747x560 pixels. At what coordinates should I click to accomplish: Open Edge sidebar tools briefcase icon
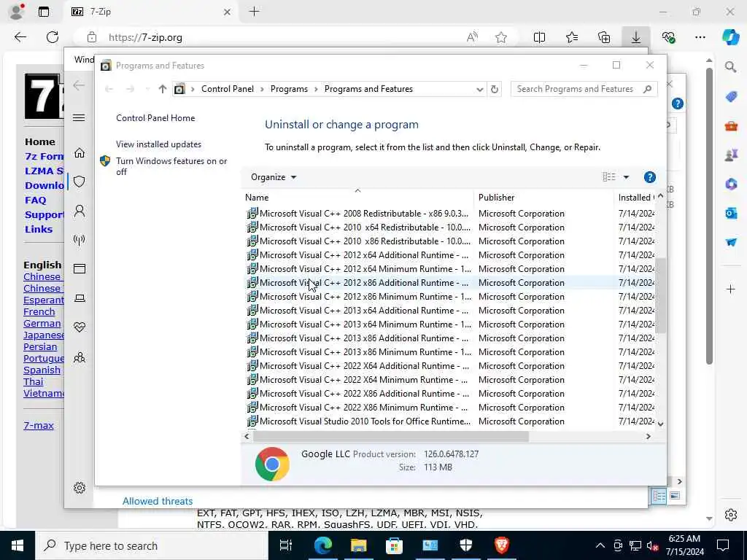[x=731, y=126]
